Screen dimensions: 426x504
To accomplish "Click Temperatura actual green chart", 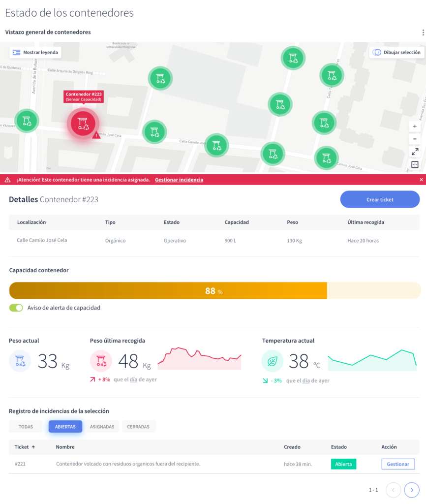I will coord(373,360).
